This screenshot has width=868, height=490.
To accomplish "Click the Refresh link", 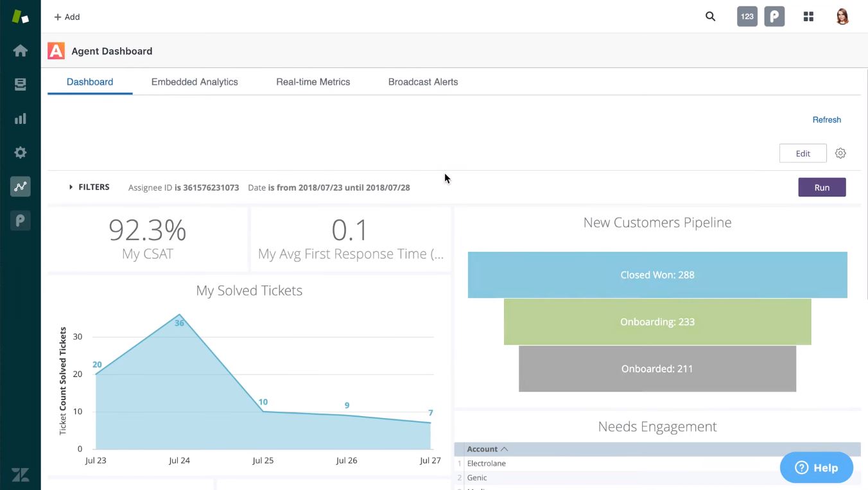I will pyautogui.click(x=826, y=120).
